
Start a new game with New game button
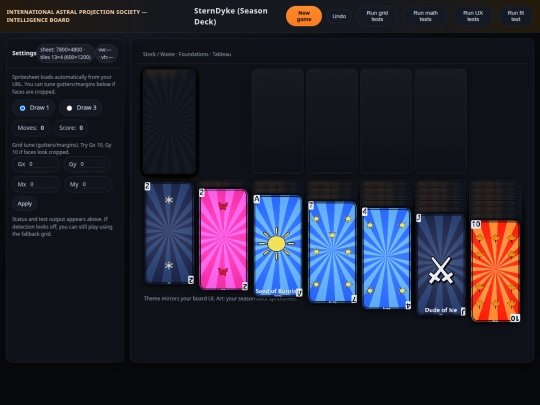pyautogui.click(x=304, y=16)
